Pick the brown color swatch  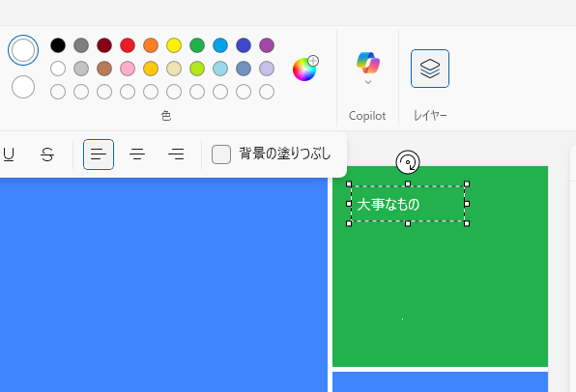click(104, 69)
